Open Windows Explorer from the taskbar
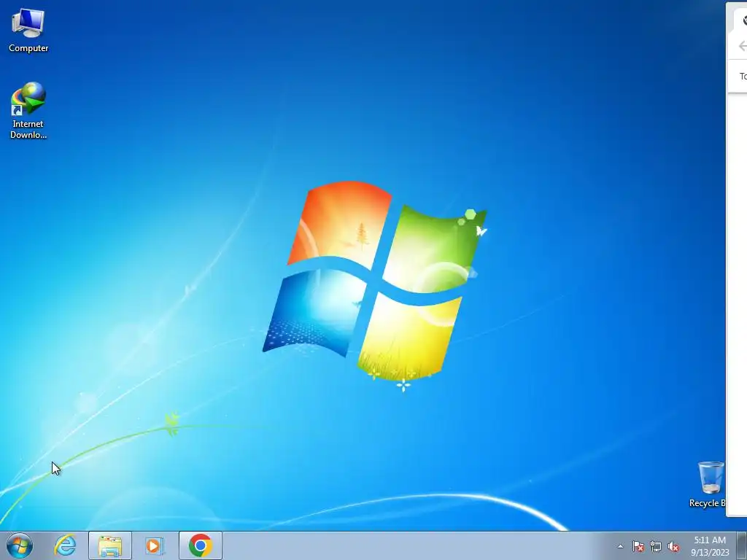This screenshot has height=560, width=747. coord(110,545)
